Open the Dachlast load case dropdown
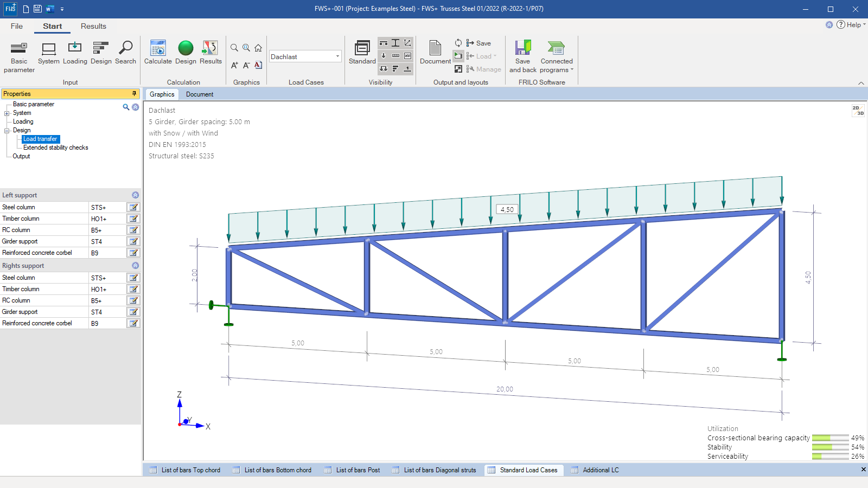This screenshot has height=488, width=868. coord(337,56)
